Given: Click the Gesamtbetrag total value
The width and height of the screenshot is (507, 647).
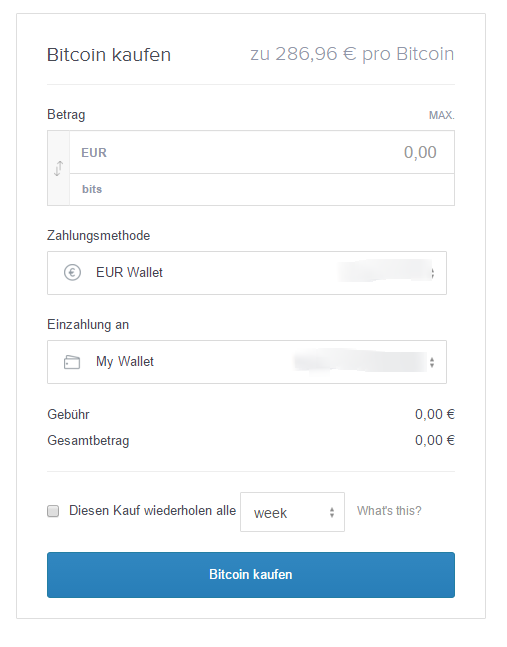Looking at the screenshot, I should [x=435, y=440].
